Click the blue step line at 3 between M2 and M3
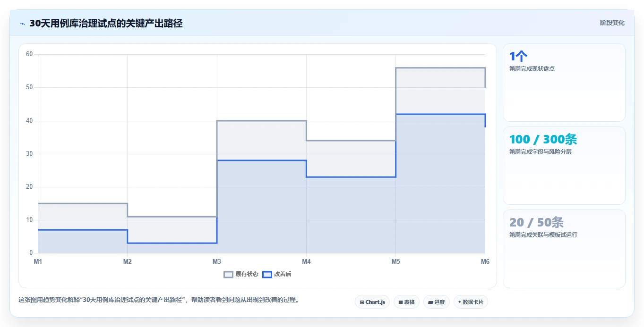 click(x=172, y=243)
